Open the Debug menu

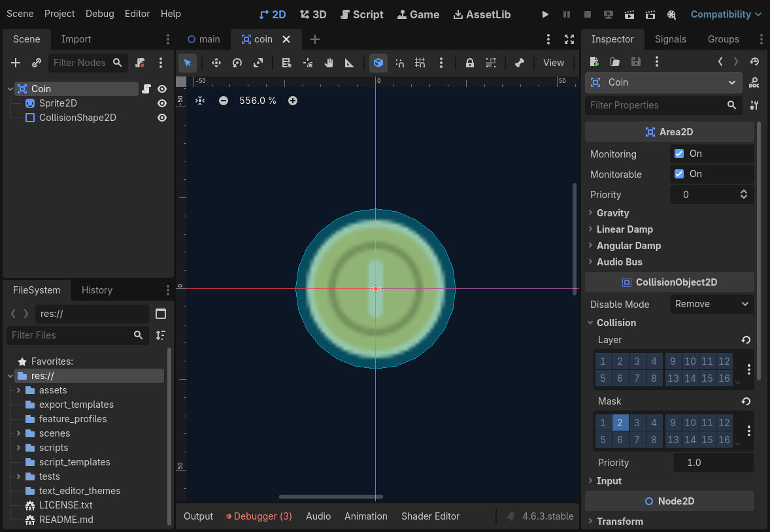pos(100,14)
